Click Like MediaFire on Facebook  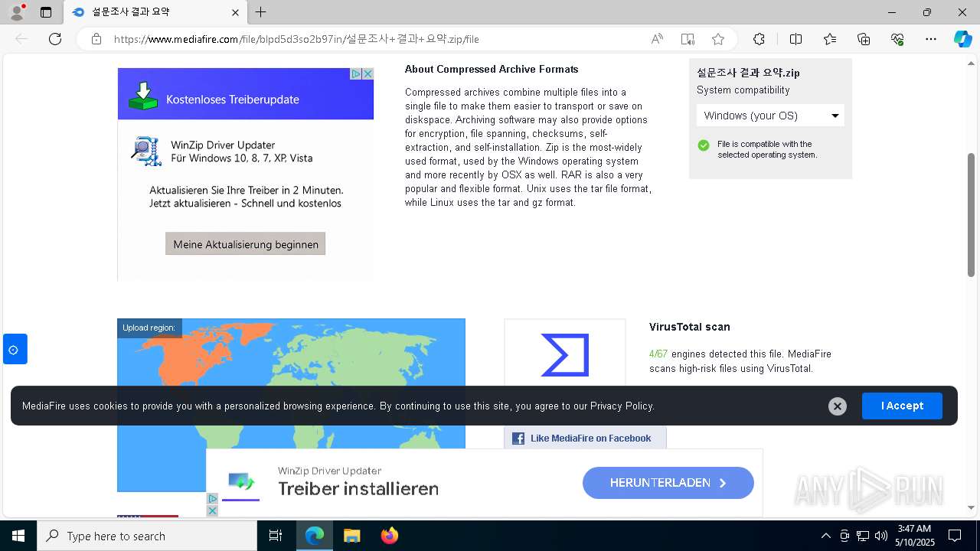coord(585,439)
